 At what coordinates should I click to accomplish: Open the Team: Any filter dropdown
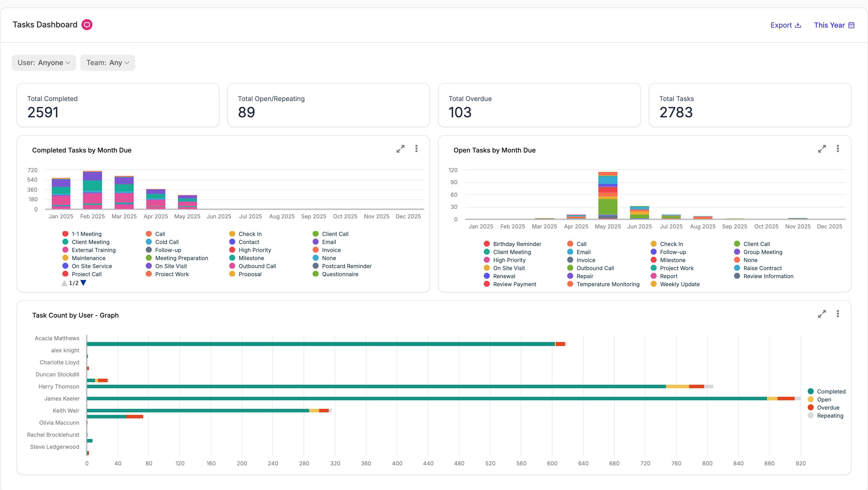coord(108,63)
